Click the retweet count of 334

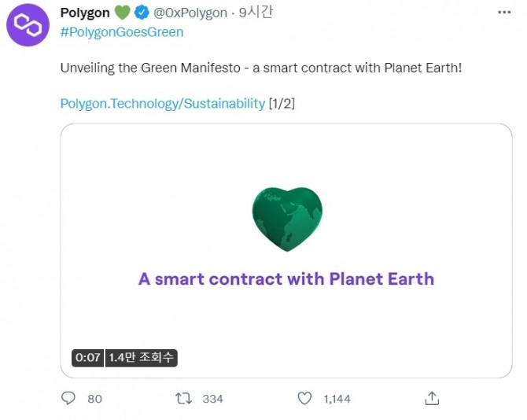(x=212, y=399)
